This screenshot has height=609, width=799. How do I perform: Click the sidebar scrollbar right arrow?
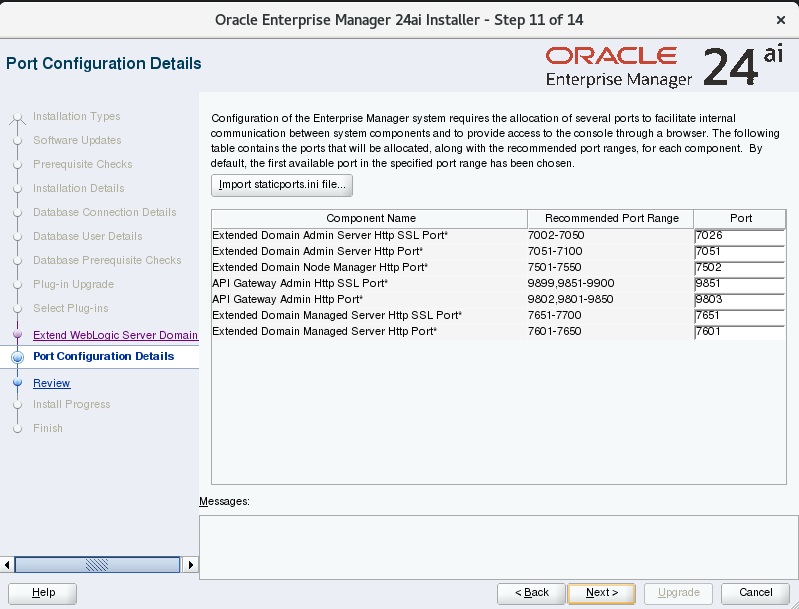[191, 565]
